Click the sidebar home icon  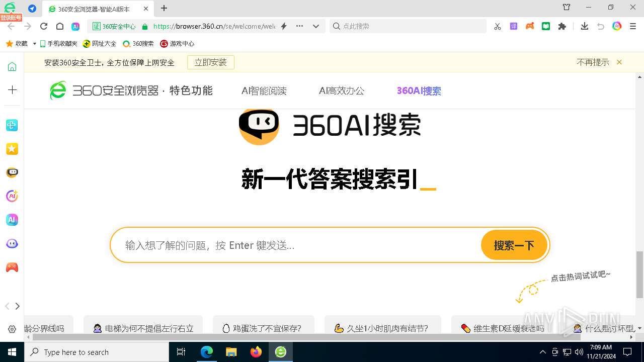12,67
